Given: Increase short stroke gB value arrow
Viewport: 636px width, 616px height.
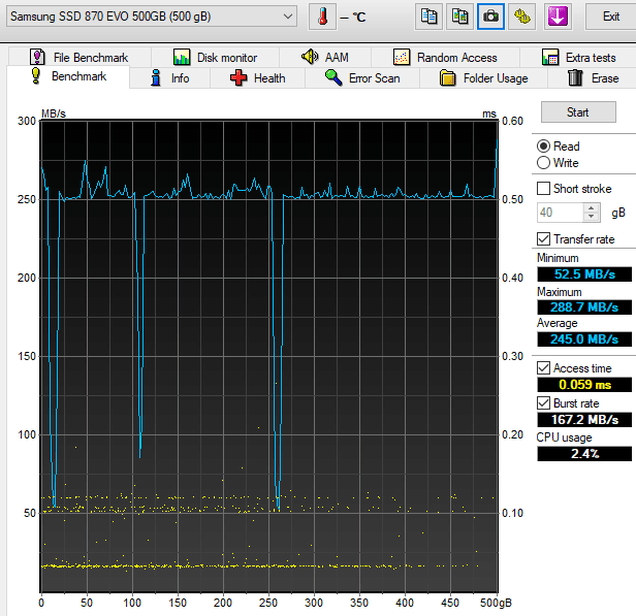Looking at the screenshot, I should point(591,208).
